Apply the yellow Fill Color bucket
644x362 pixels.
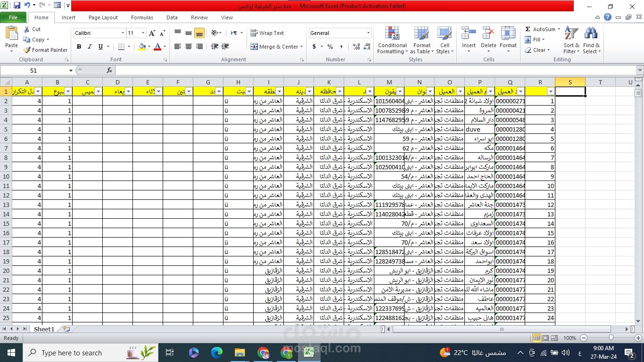[142, 47]
